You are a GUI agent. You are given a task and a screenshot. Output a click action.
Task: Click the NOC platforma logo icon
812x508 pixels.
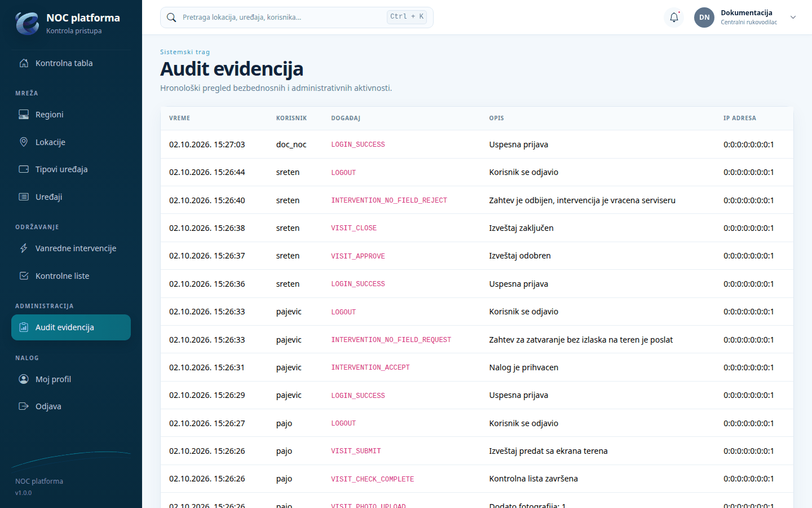[27, 23]
